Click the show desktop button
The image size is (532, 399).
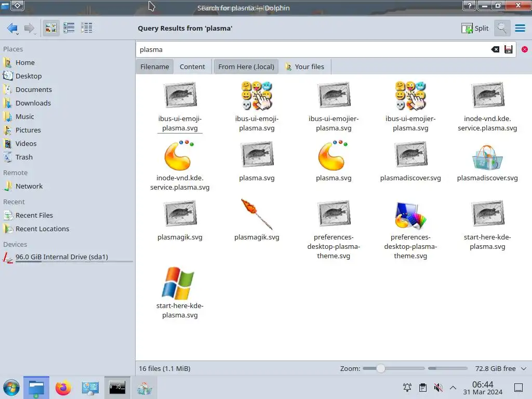point(518,388)
